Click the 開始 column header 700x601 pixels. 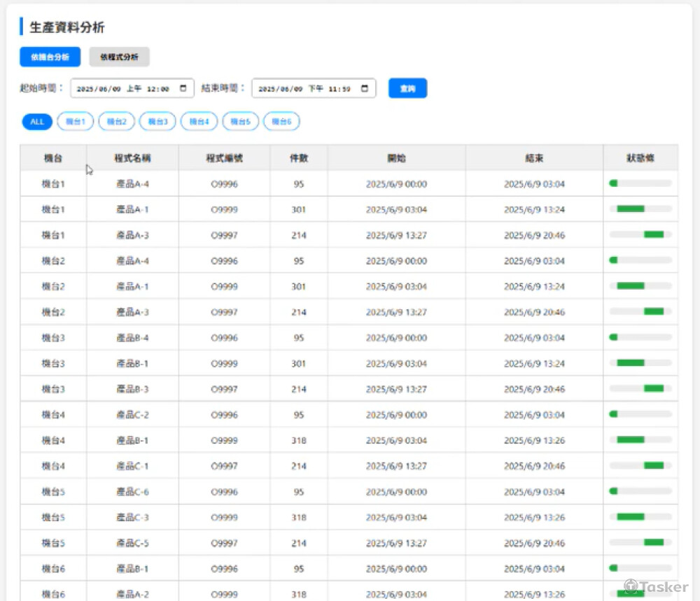(x=396, y=158)
